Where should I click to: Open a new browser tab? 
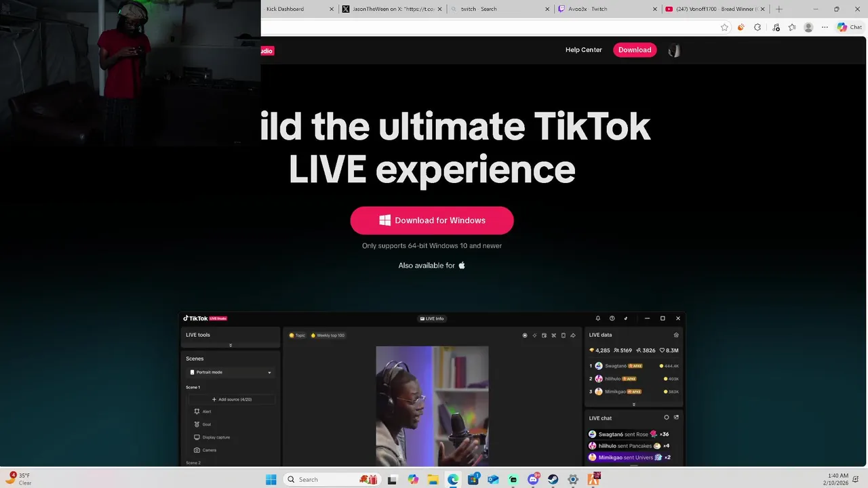coord(778,9)
